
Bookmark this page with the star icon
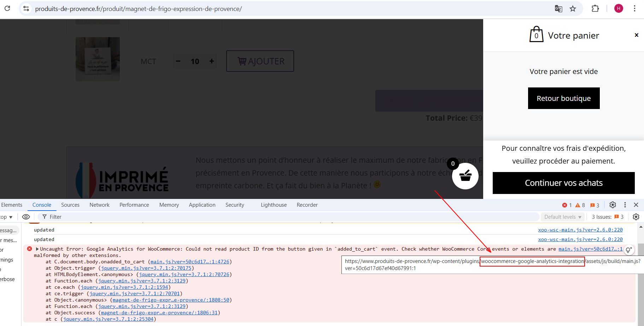(x=573, y=9)
